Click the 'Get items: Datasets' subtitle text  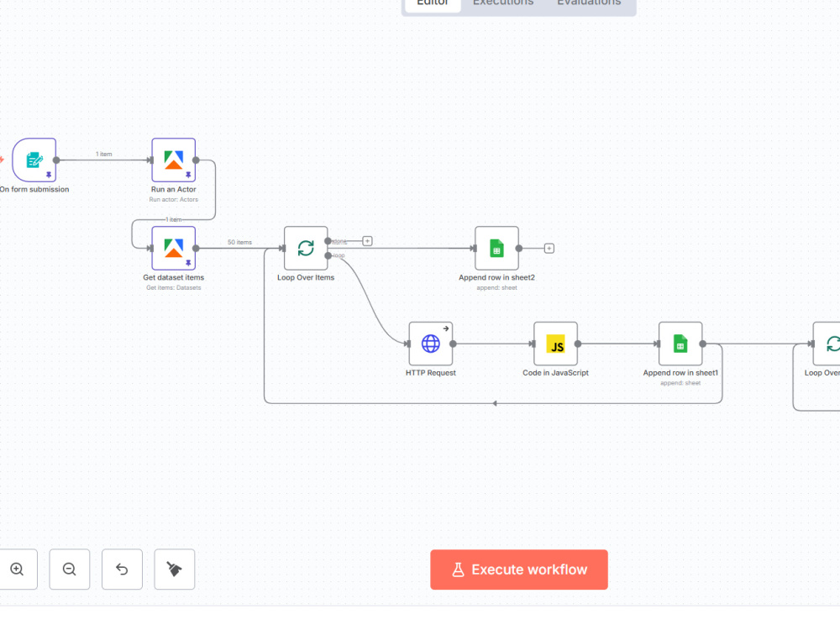click(x=174, y=287)
